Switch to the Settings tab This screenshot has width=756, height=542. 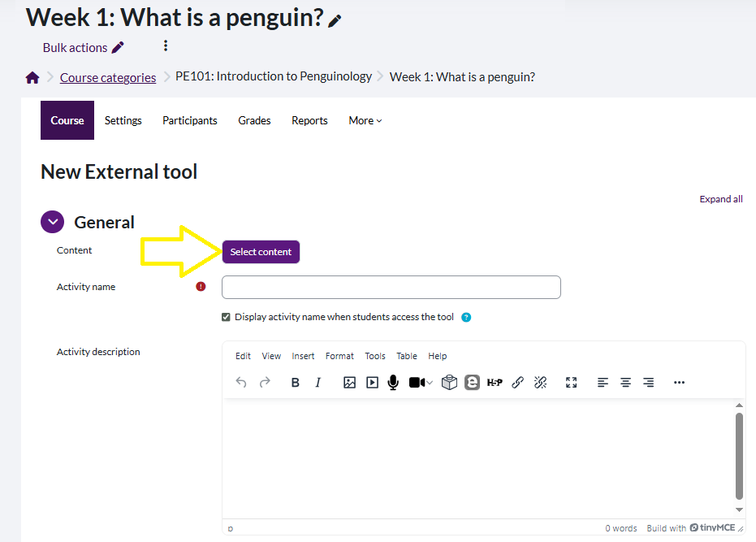pyautogui.click(x=123, y=120)
